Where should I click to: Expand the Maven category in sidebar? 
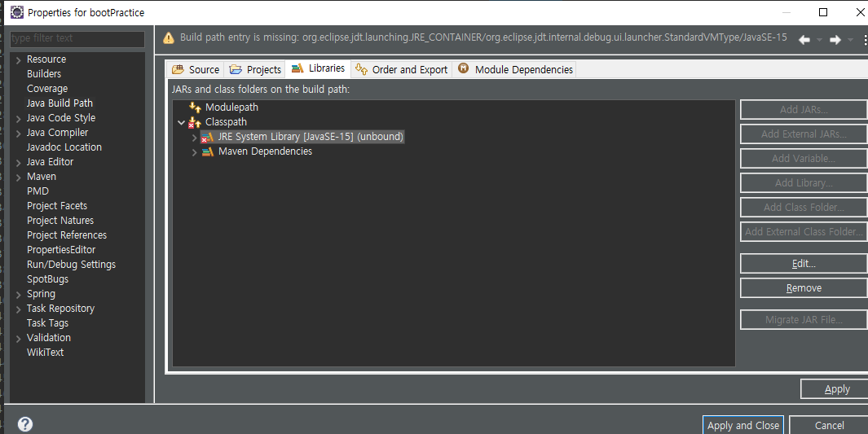coord(18,178)
